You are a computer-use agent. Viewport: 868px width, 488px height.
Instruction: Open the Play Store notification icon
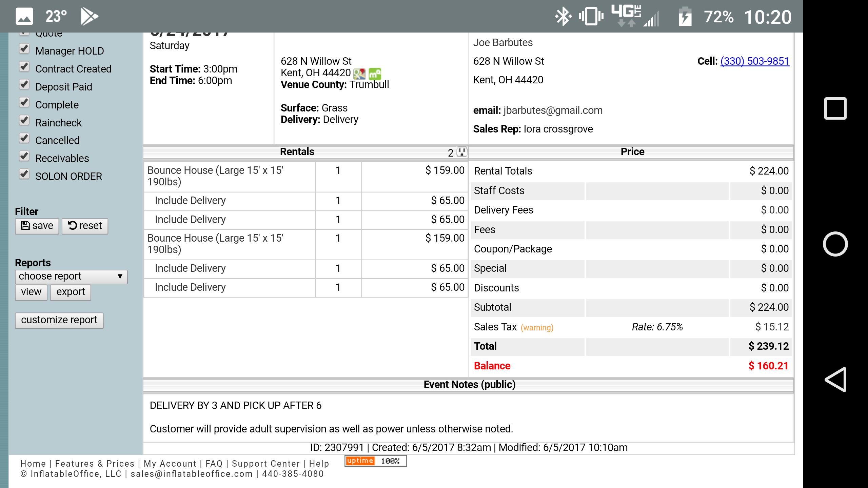click(89, 16)
